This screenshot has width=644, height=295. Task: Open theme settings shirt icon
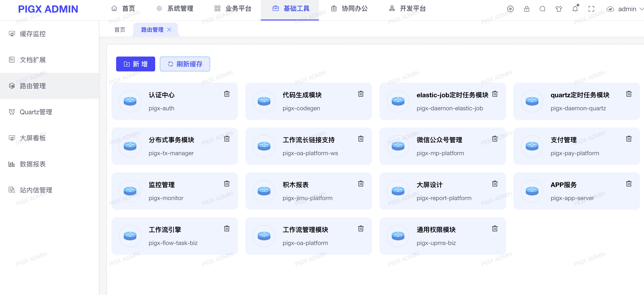559,9
